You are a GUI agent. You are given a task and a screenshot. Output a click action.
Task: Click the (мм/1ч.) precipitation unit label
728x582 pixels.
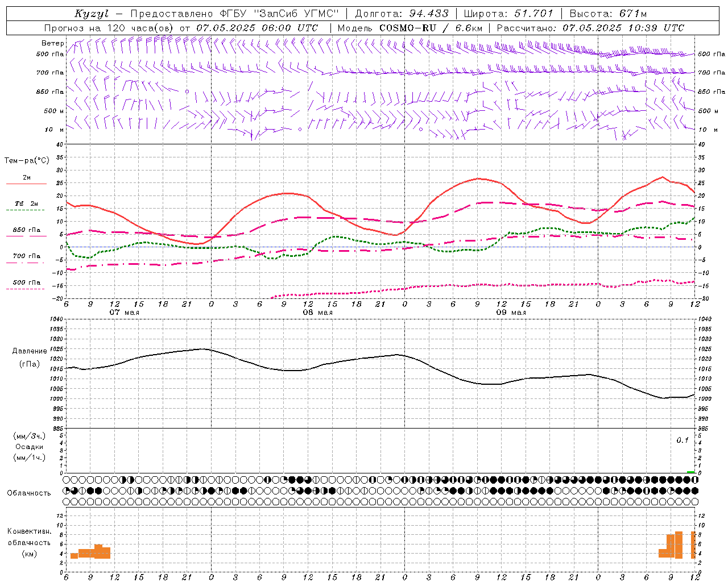(x=30, y=458)
